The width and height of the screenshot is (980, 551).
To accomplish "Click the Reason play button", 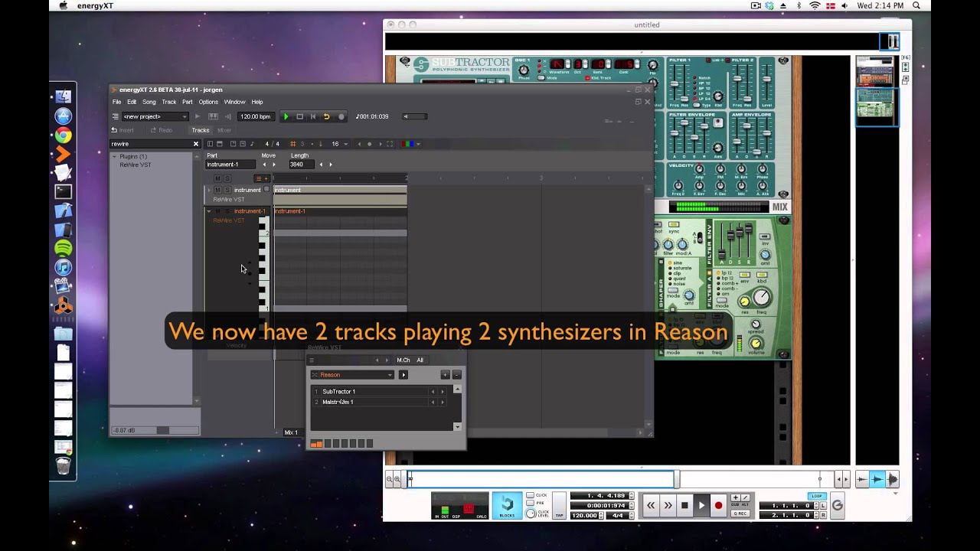I will click(x=701, y=505).
